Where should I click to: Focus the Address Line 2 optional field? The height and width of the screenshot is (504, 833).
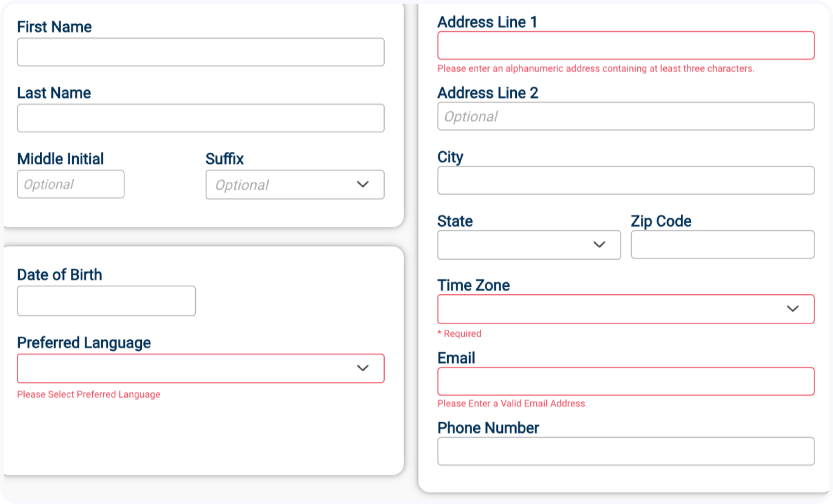point(625,117)
